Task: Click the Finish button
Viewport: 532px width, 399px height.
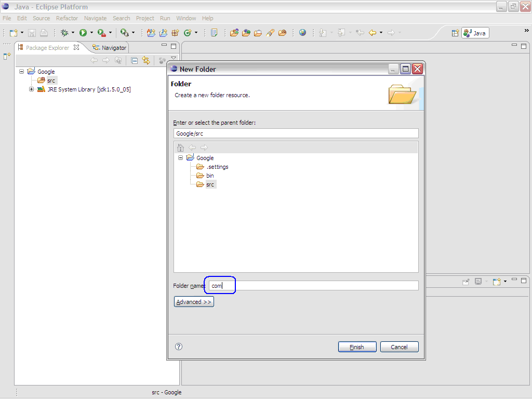Action: click(357, 347)
